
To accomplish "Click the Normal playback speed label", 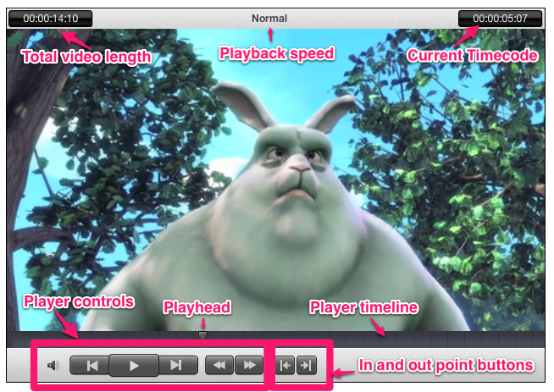I will pyautogui.click(x=269, y=19).
